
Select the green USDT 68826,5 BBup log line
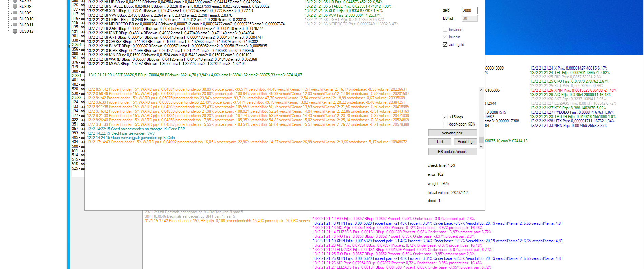[195, 75]
